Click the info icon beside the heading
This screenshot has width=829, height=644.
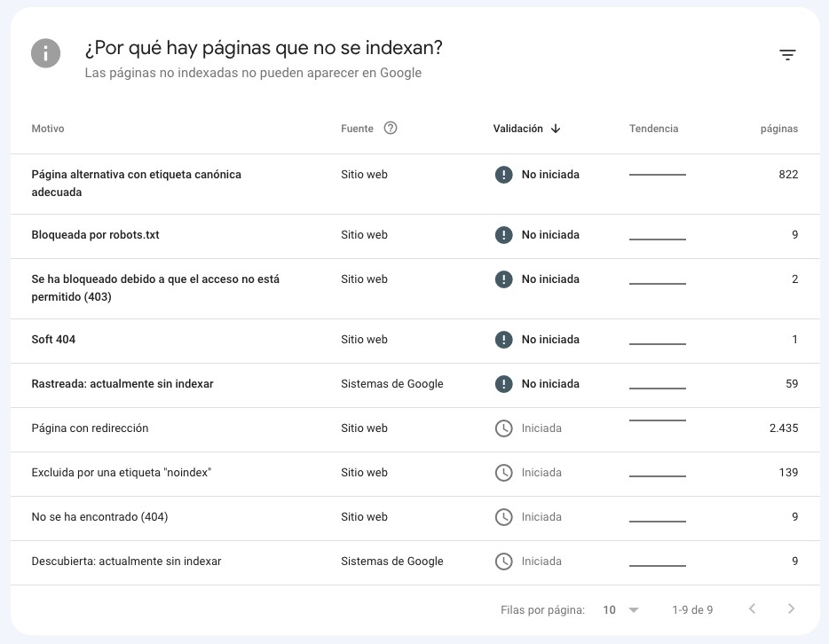pyautogui.click(x=45, y=53)
